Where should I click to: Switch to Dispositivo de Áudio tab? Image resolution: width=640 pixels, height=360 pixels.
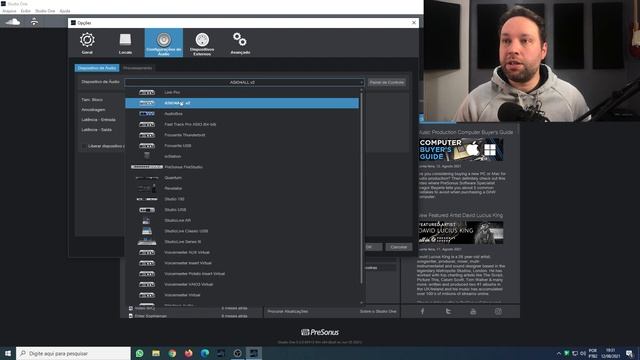pos(97,68)
